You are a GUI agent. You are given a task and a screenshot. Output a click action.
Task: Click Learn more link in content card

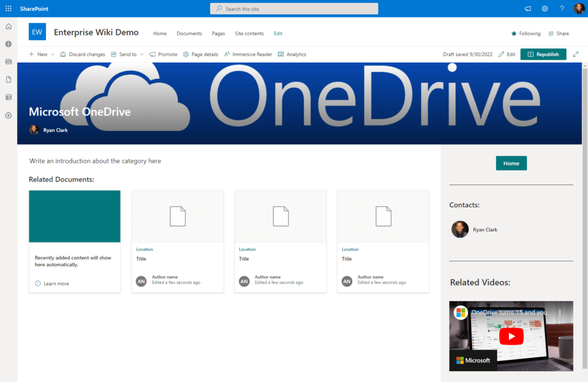[56, 284]
